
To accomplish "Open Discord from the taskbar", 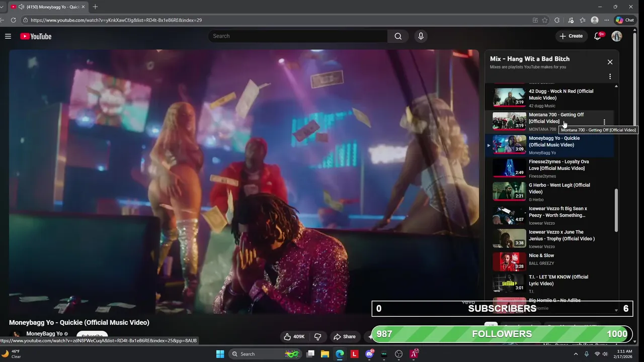I will tap(369, 354).
